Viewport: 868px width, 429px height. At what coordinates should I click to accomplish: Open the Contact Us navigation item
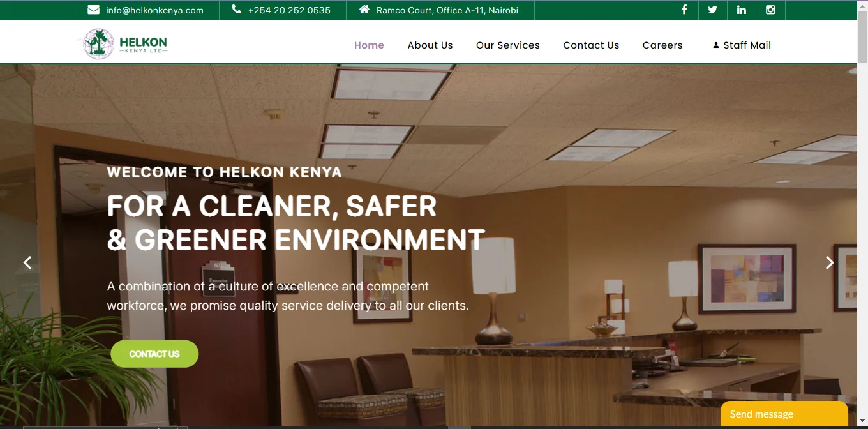[x=591, y=45]
